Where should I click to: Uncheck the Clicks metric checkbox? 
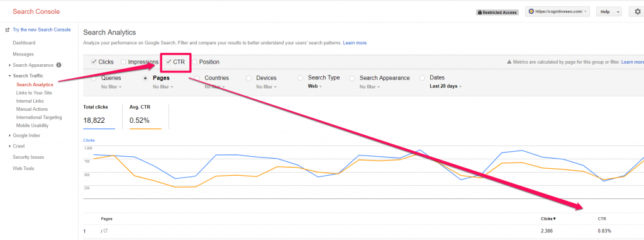[x=94, y=62]
